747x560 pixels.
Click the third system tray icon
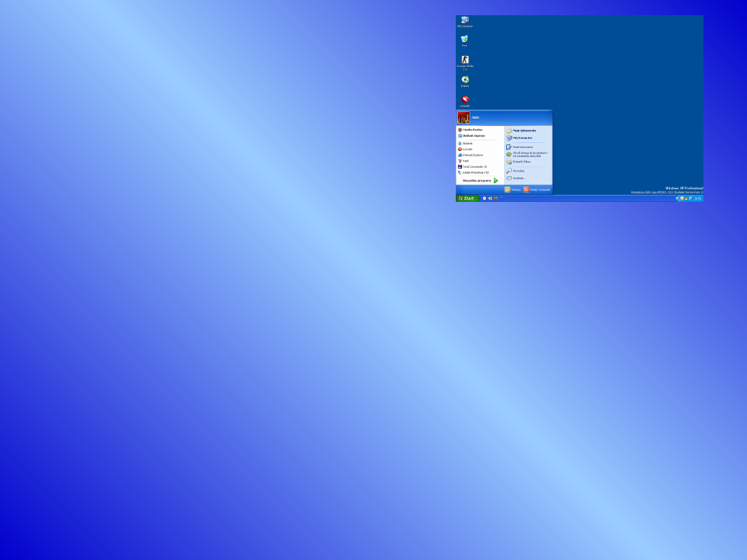pyautogui.click(x=686, y=198)
